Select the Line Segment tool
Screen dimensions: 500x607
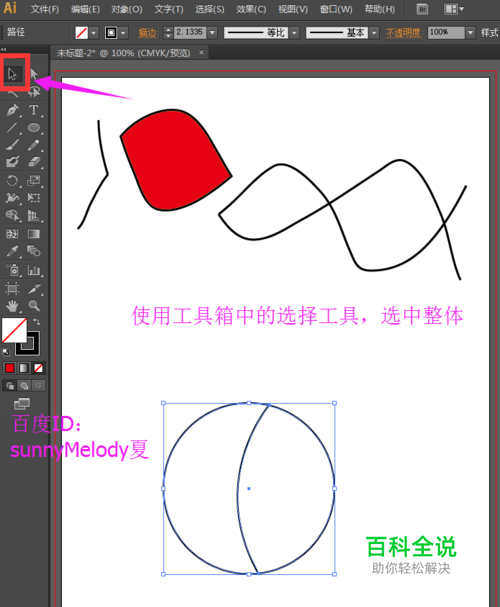pos(12,127)
